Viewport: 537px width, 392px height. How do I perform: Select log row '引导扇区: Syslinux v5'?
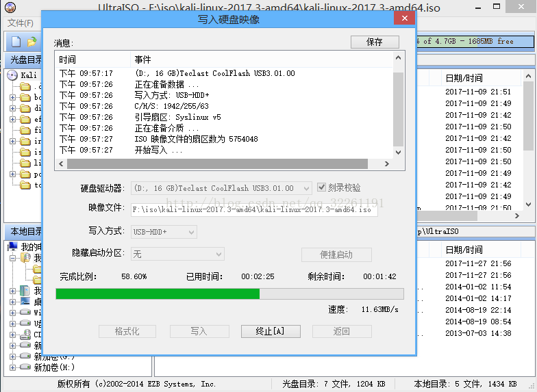(x=224, y=117)
